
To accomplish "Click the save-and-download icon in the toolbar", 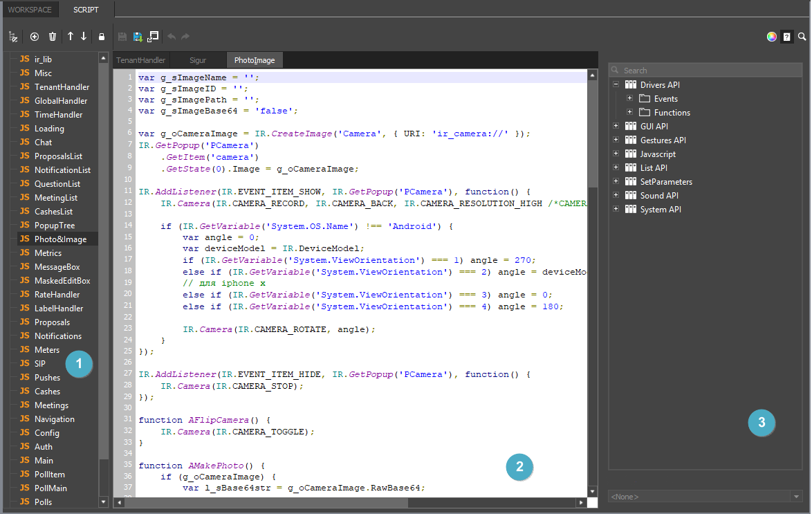I will [x=138, y=36].
